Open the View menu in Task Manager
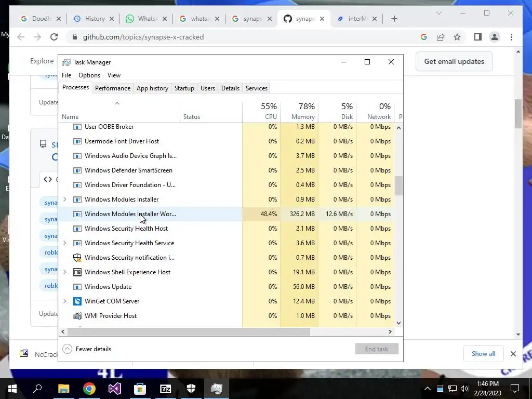This screenshot has width=532, height=399. pyautogui.click(x=114, y=75)
